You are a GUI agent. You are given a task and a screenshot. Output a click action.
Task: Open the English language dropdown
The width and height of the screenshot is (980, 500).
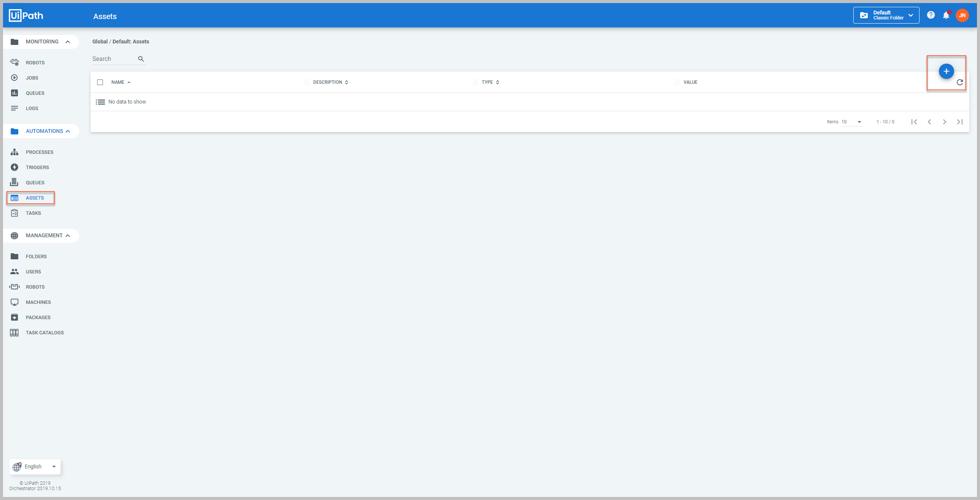coord(35,466)
